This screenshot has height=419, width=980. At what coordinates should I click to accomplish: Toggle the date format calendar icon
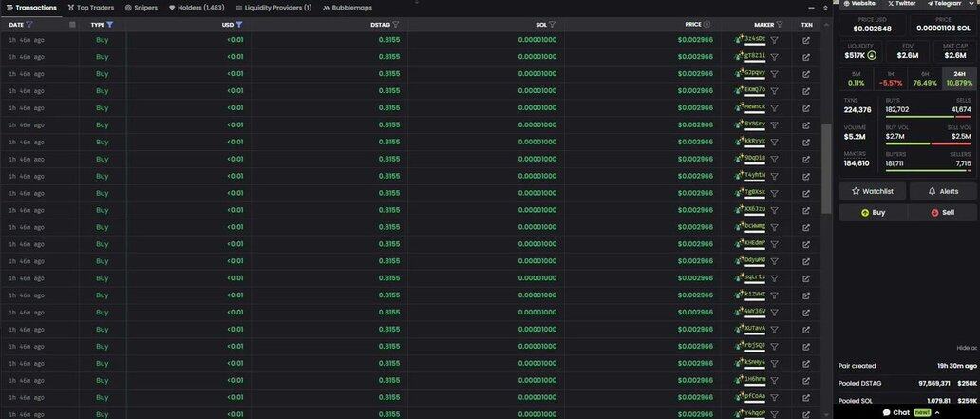click(x=72, y=25)
